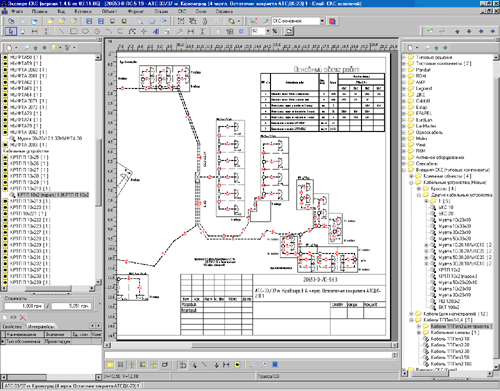Click the first blue floppy save icon
Viewport: 500px width, 391px height.
pyautogui.click(x=89, y=21)
